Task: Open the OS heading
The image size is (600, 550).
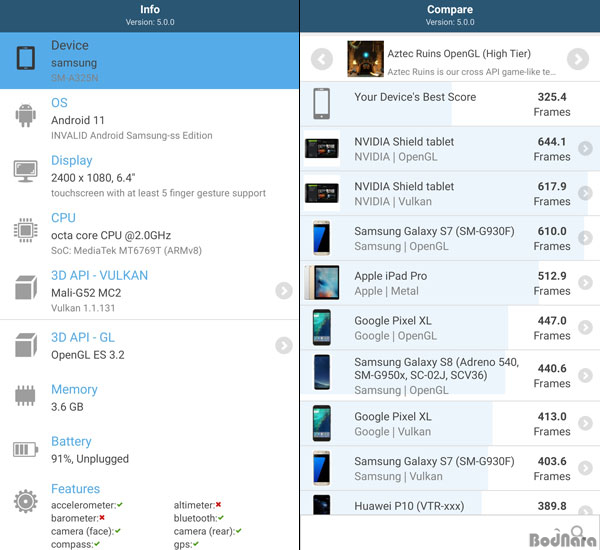Action: tap(59, 103)
